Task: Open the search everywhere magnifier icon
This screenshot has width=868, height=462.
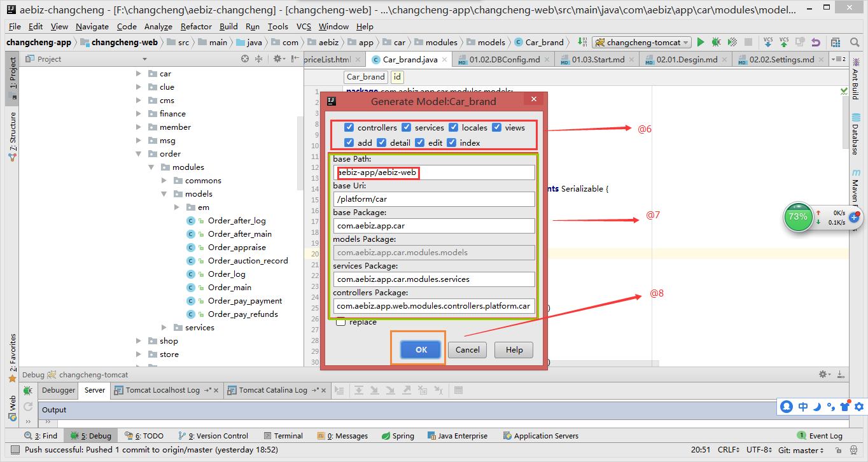Action: [855, 43]
